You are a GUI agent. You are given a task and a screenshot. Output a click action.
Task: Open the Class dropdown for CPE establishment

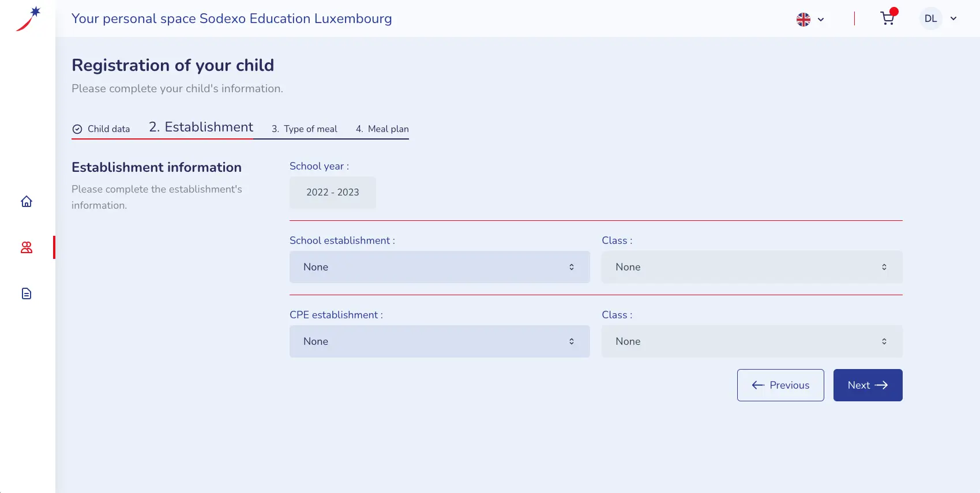tap(752, 341)
